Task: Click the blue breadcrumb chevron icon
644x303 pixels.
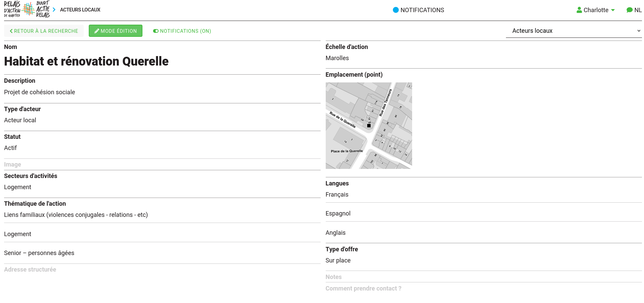Action: coord(54,10)
